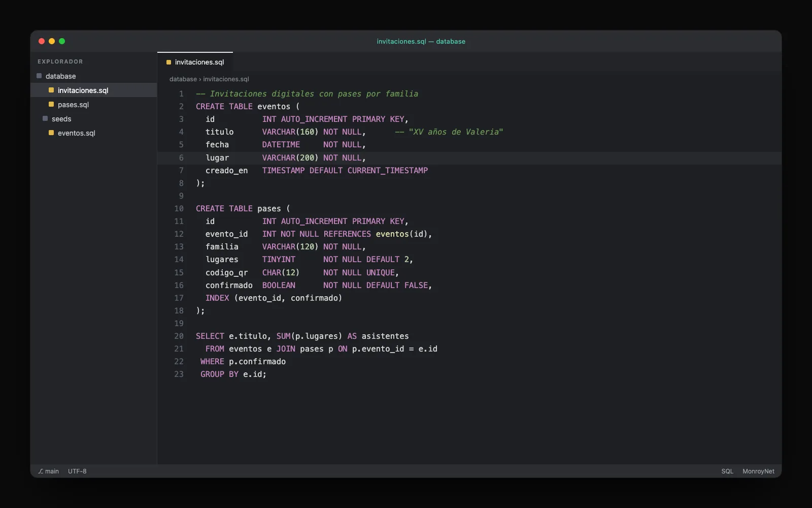
Task: Click the 'confirmado' column name on line 16
Action: 229,285
